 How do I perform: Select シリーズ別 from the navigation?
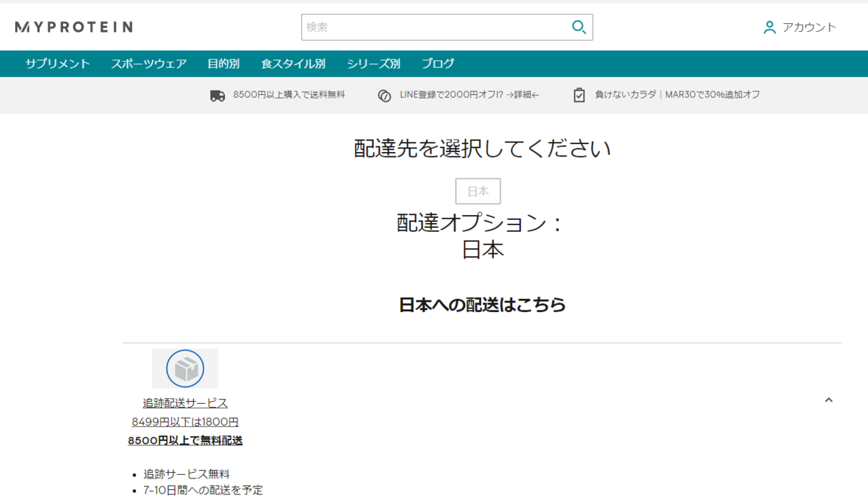point(373,64)
